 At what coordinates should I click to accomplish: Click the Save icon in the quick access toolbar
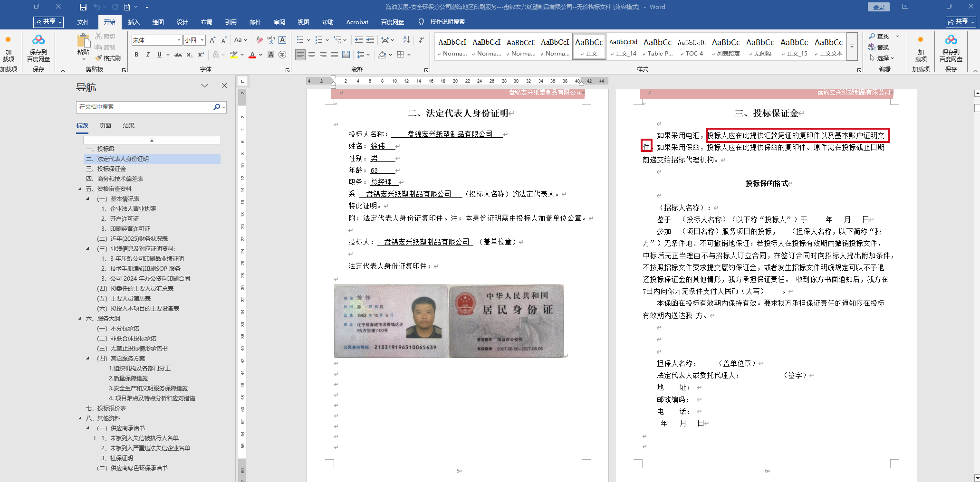tap(83, 7)
